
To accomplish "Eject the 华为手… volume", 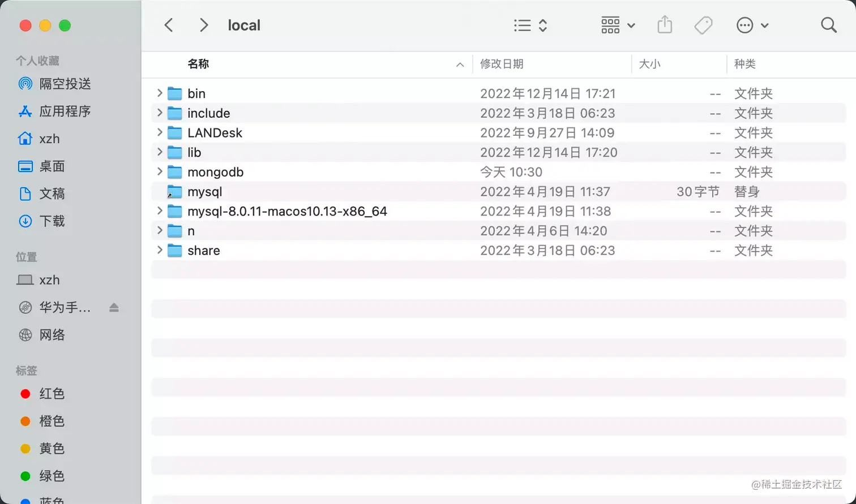I will coord(114,307).
